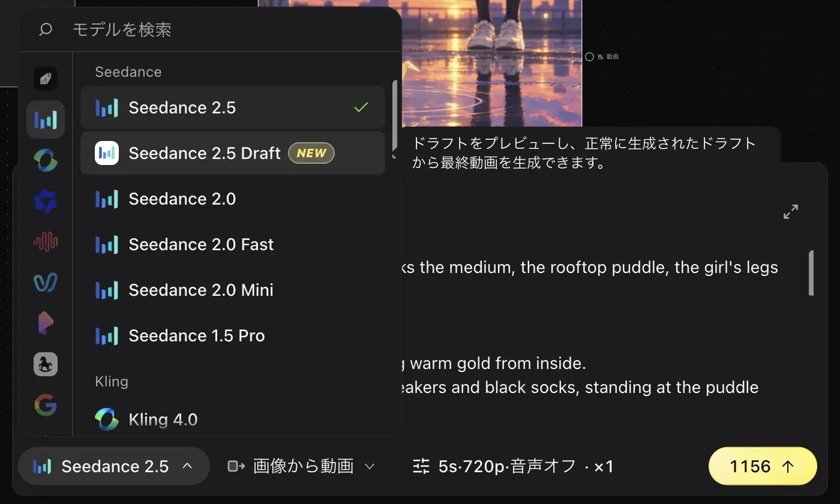Viewport: 840px width, 504px height.
Task: Choose Kling 4.0 model
Action: pyautogui.click(x=233, y=419)
